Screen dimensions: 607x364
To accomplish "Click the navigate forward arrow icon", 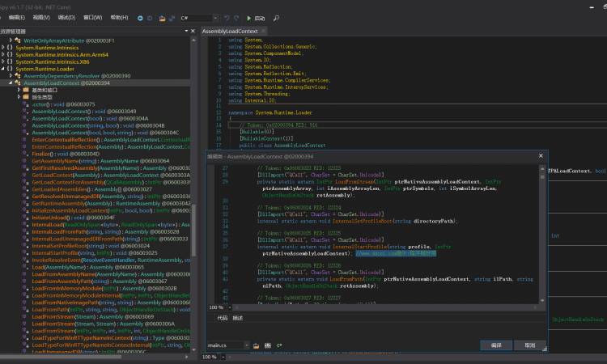I will [x=150, y=18].
